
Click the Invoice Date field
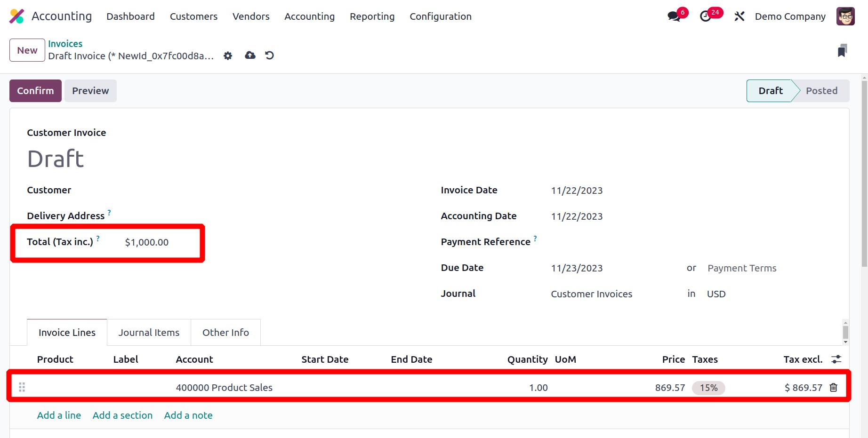click(577, 191)
